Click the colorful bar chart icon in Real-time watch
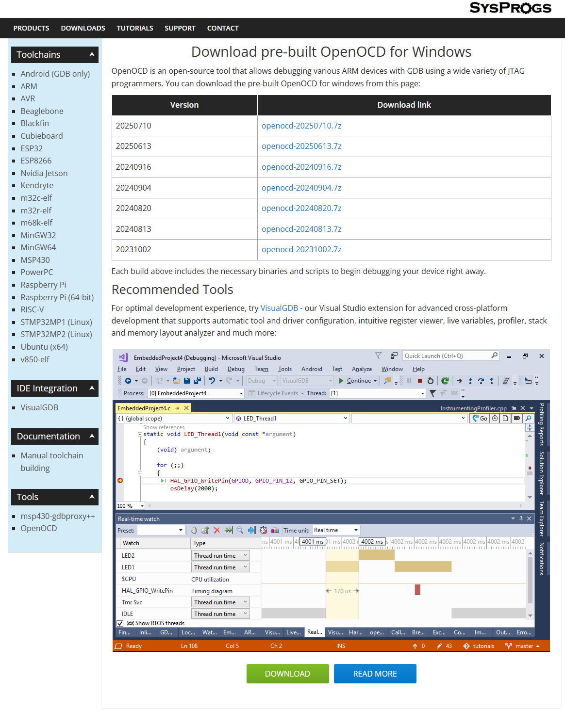 pos(275,530)
